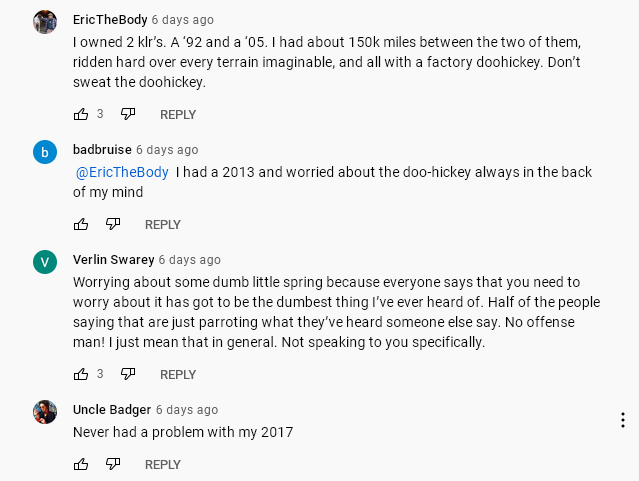Screen dimensions: 639x481
Task: Open the @EricTheBody mention link
Action: point(122,172)
